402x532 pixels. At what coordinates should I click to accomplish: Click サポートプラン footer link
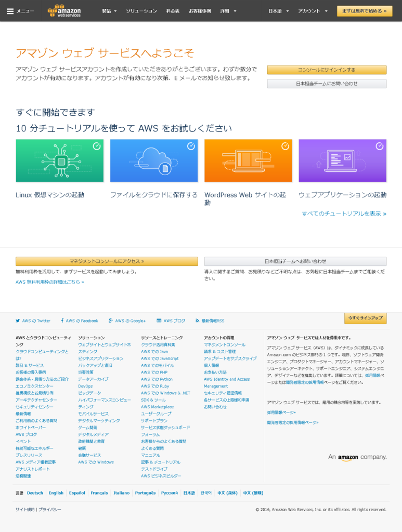tap(154, 421)
